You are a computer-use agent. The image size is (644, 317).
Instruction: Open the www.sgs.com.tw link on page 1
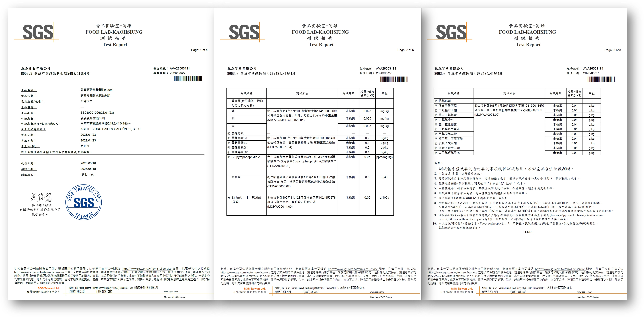(x=171, y=292)
